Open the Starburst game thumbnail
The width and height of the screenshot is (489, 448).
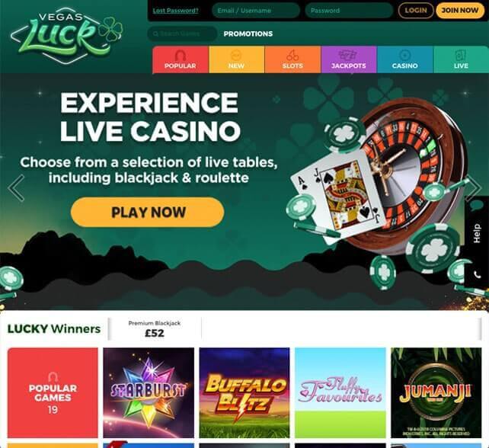pos(149,393)
